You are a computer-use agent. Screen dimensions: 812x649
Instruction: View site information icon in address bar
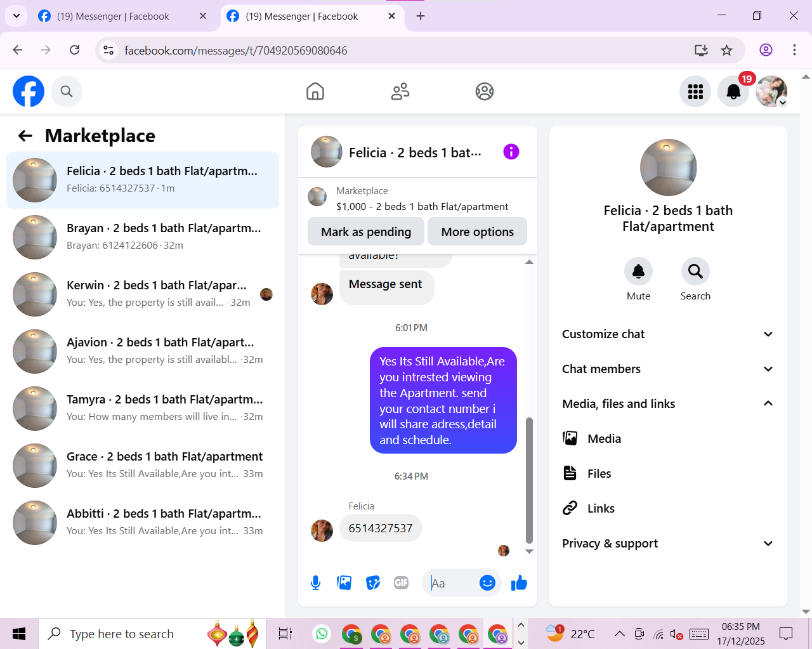tap(108, 50)
